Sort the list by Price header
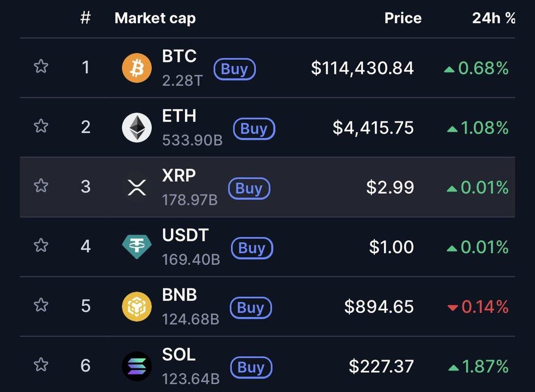The height and width of the screenshot is (392, 535). pyautogui.click(x=403, y=18)
